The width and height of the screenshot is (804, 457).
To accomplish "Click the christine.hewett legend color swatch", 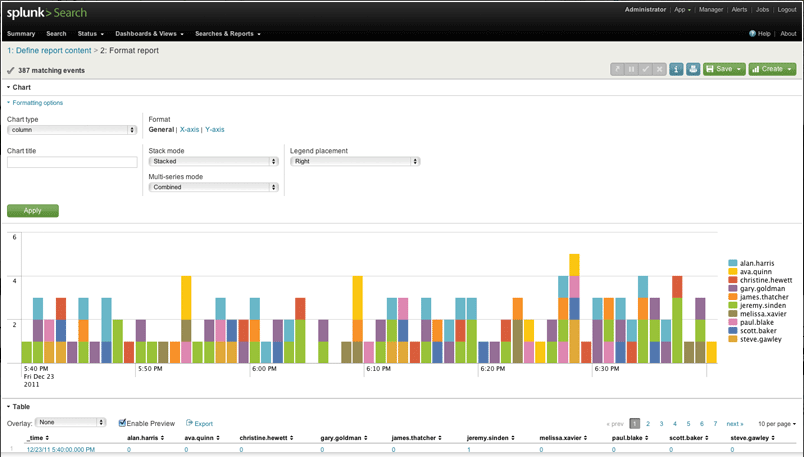I will (x=733, y=280).
